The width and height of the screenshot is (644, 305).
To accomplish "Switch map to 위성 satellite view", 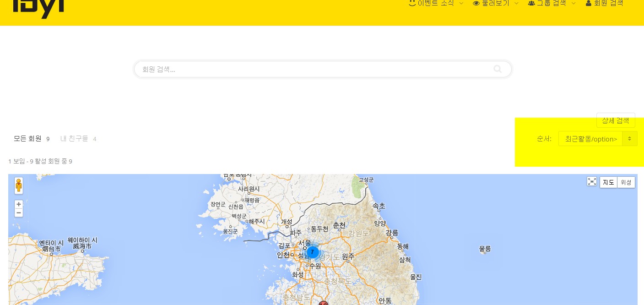I will 626,182.
